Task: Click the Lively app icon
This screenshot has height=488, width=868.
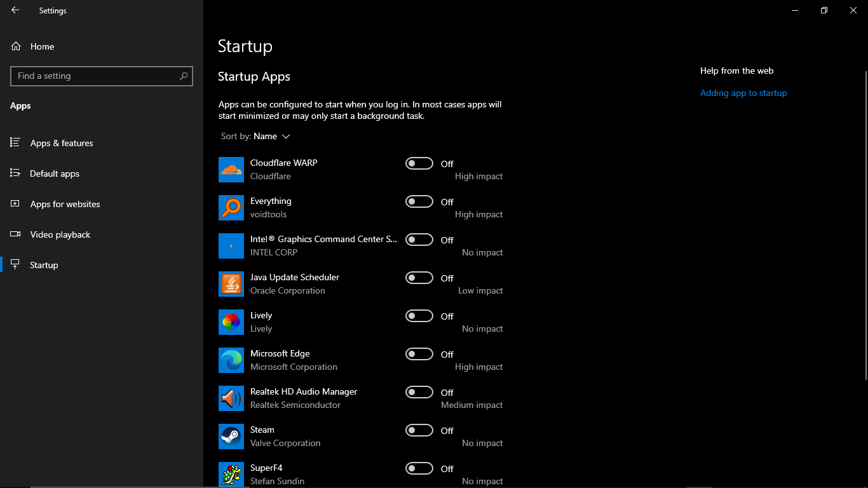Action: [231, 322]
